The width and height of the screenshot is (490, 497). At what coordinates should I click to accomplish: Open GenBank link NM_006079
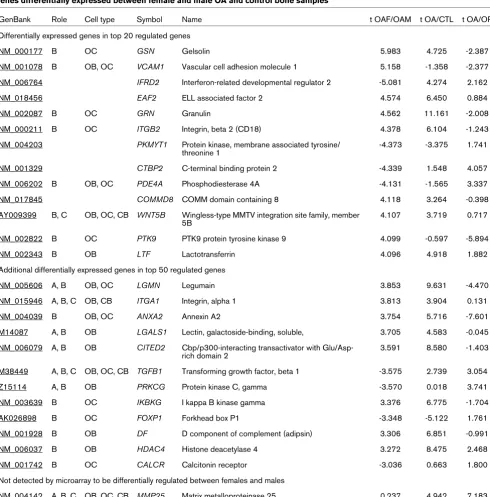(x=21, y=348)
